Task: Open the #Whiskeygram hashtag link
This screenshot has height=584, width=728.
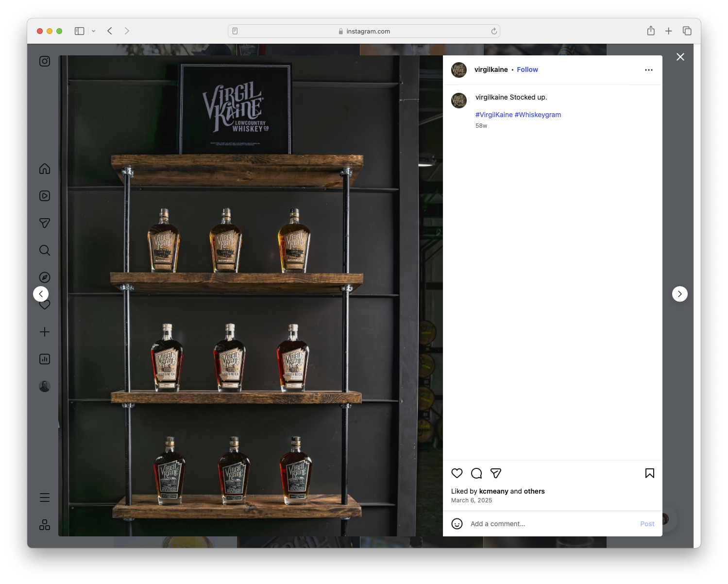Action: pyautogui.click(x=538, y=115)
